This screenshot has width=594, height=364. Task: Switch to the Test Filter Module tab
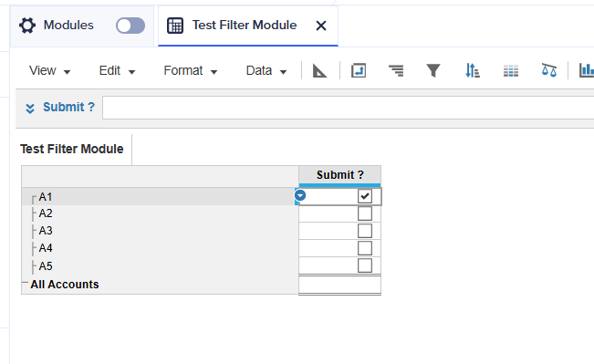click(x=232, y=26)
